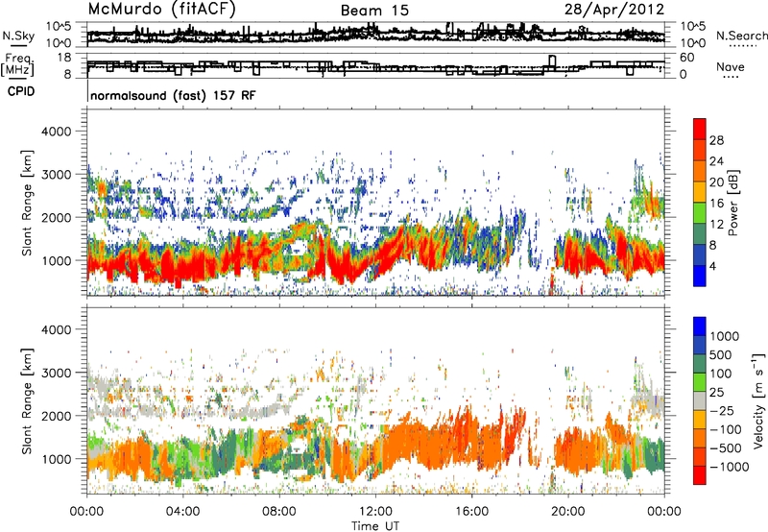Click the 3000 km tick of velocity panel
This screenshot has width=768, height=532.
(x=56, y=373)
